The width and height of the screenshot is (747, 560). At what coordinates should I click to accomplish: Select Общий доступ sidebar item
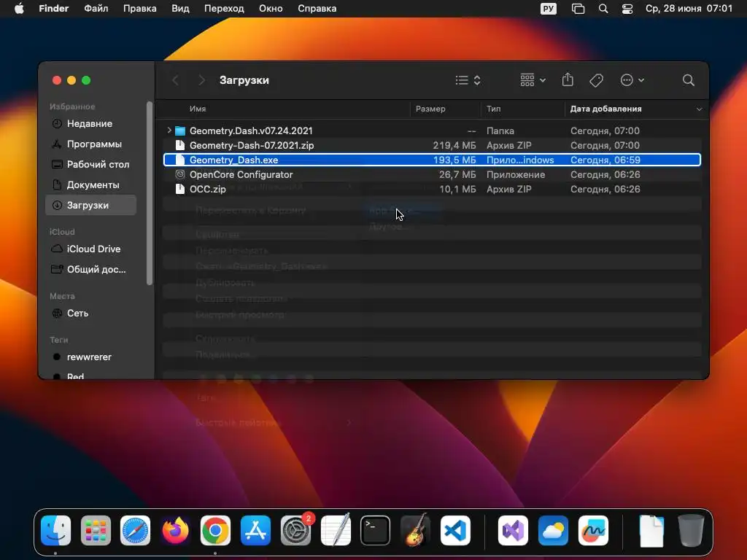click(x=90, y=270)
